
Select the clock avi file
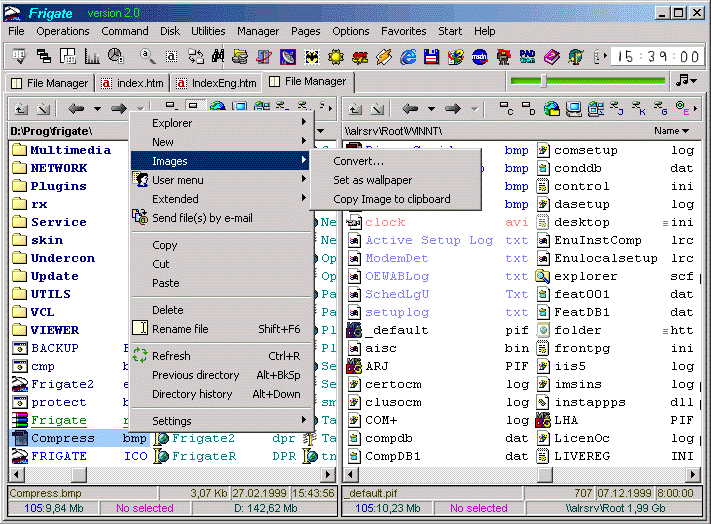[438, 222]
